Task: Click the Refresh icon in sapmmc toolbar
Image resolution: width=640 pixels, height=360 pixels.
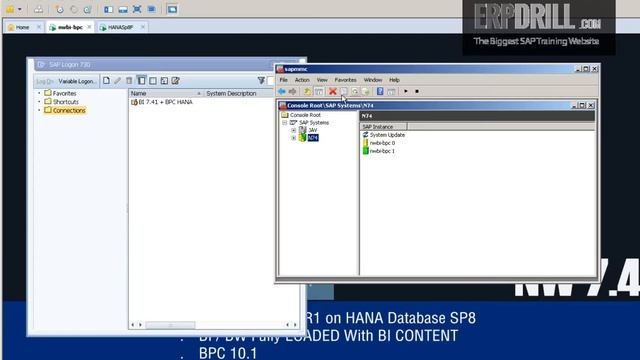Action: (x=355, y=91)
